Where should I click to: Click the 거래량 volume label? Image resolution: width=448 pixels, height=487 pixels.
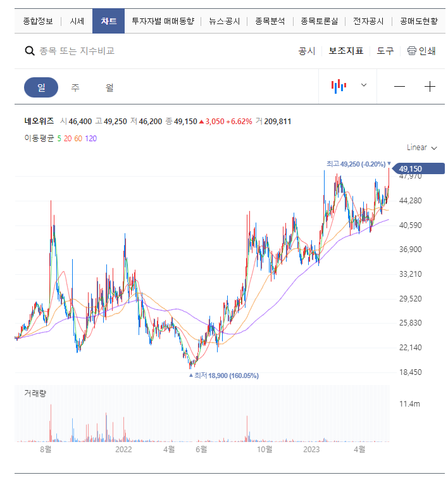click(x=35, y=393)
